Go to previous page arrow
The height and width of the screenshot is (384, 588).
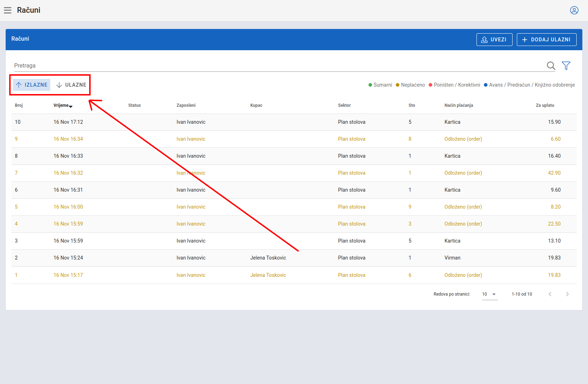[550, 294]
